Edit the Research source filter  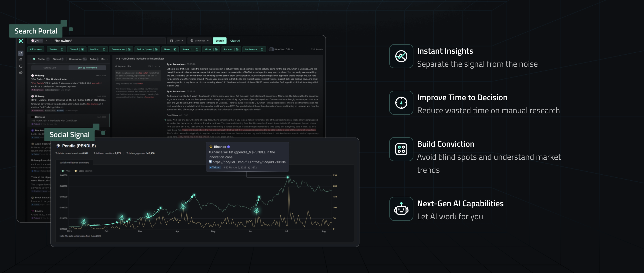click(x=197, y=50)
